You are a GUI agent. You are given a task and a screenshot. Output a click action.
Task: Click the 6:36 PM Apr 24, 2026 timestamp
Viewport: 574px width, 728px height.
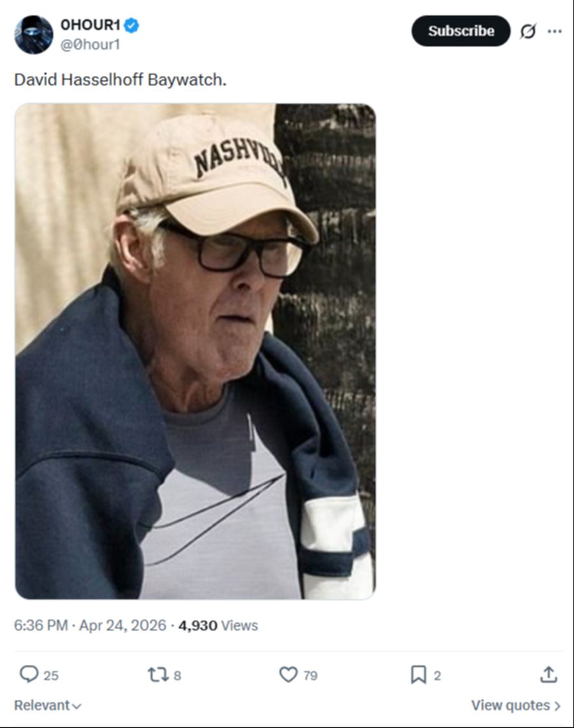tap(90, 625)
